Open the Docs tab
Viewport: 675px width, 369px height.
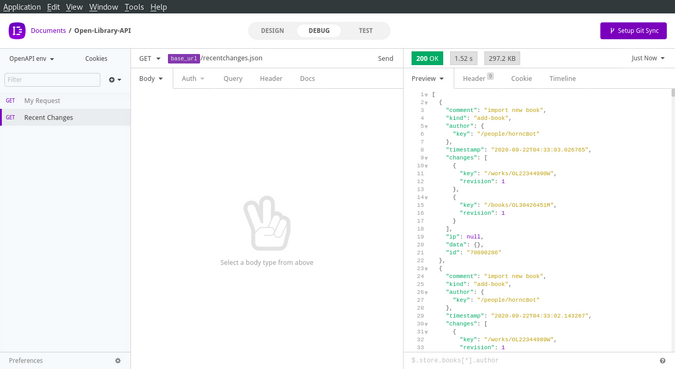pos(307,78)
